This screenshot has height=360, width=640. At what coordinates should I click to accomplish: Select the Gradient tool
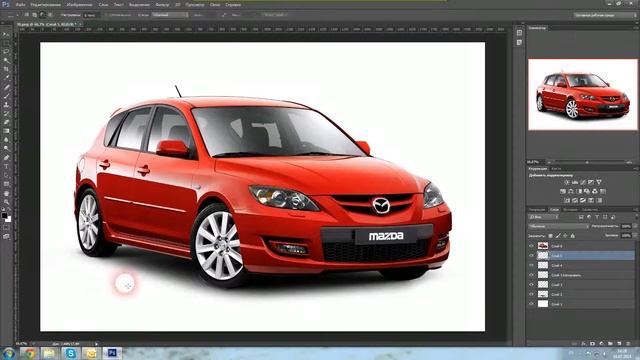click(6, 131)
